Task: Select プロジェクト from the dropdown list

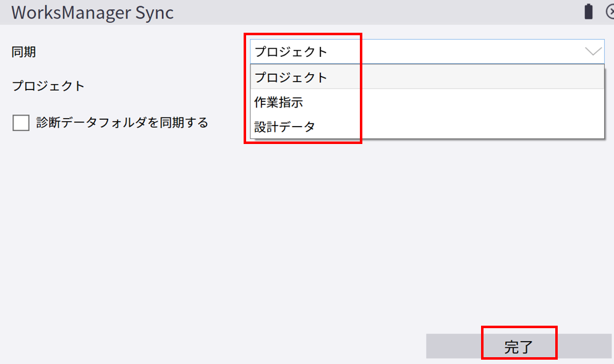Action: [291, 77]
